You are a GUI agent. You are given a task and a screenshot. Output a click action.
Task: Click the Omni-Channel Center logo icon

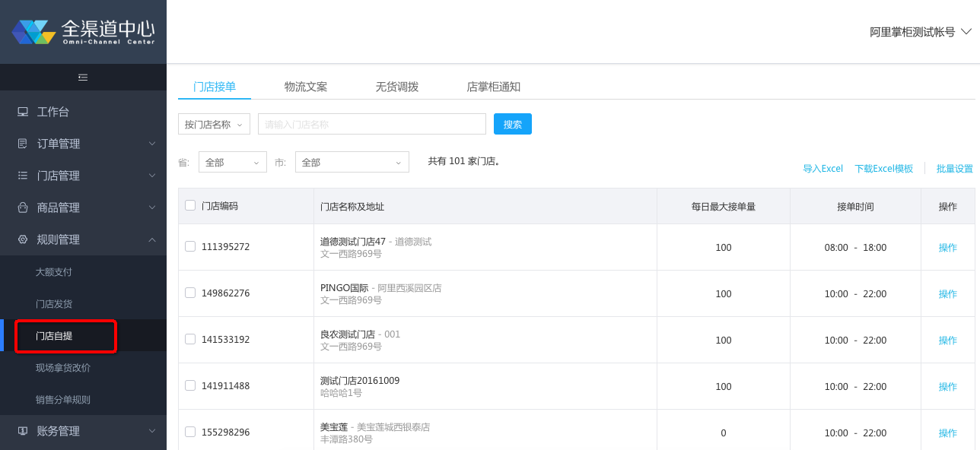coord(33,32)
